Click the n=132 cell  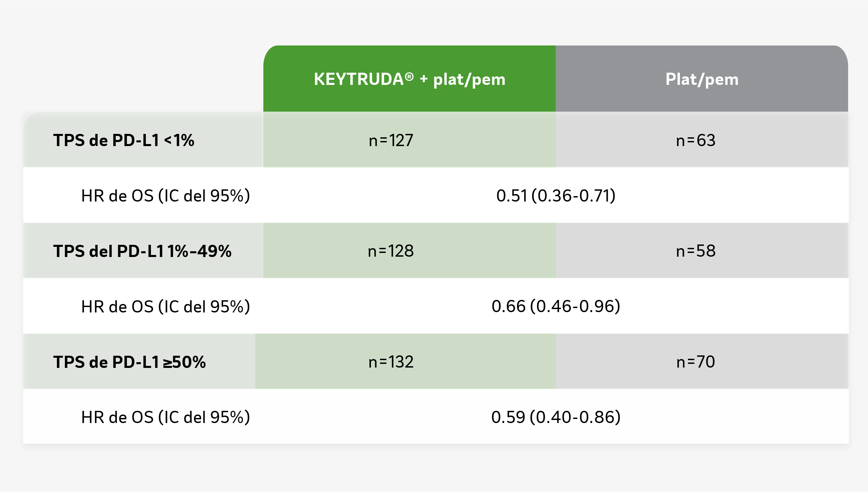[x=391, y=362]
